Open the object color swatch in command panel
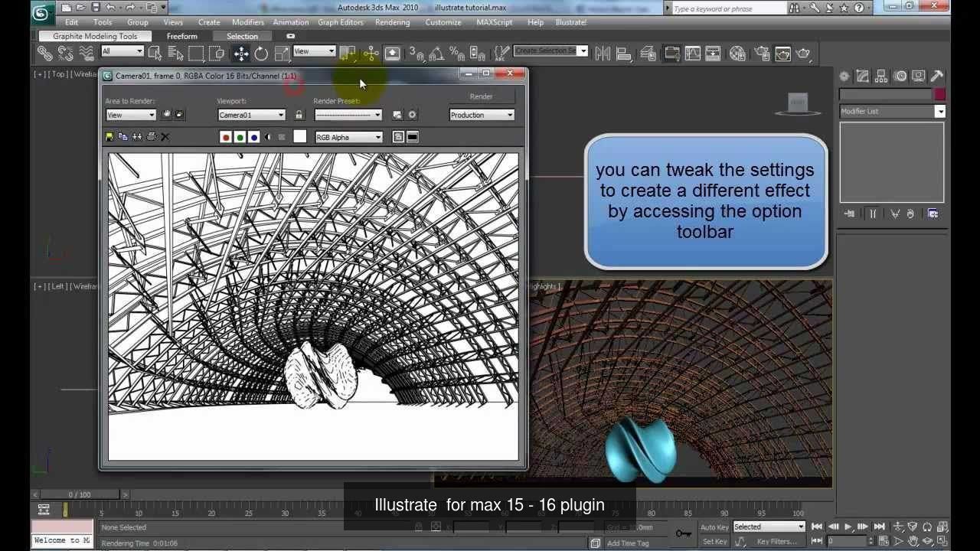The height and width of the screenshot is (551, 980). 939,94
